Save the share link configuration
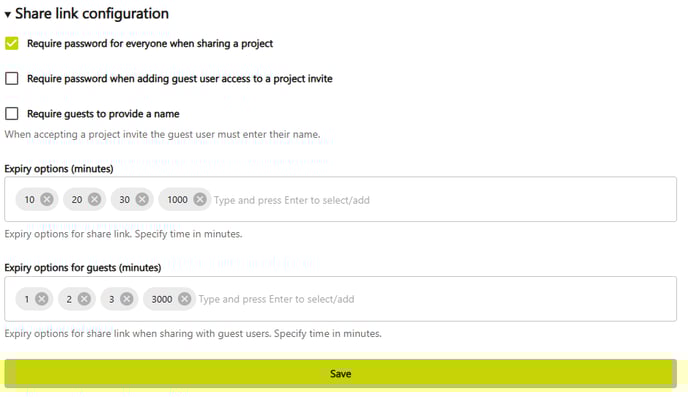Viewport: 688px width, 397px height. click(x=340, y=373)
